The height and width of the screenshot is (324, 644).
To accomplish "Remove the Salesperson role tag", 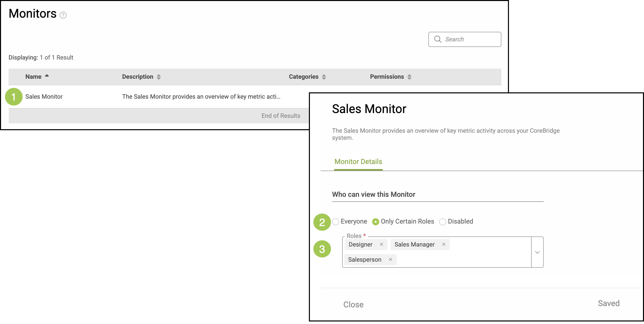I will pyautogui.click(x=390, y=259).
